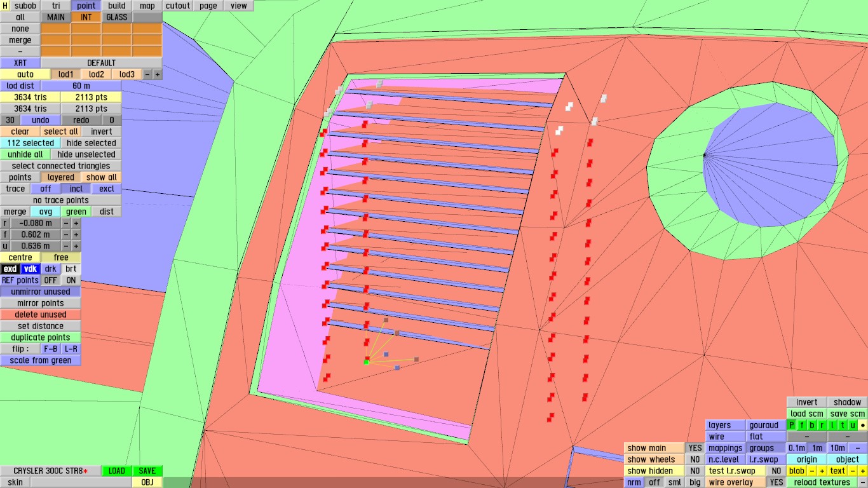The image size is (868, 488).
Task: Open the view tab
Action: coord(239,6)
